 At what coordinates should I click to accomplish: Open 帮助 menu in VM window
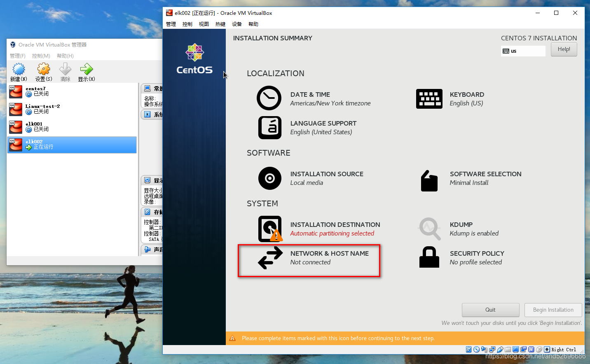click(x=253, y=24)
